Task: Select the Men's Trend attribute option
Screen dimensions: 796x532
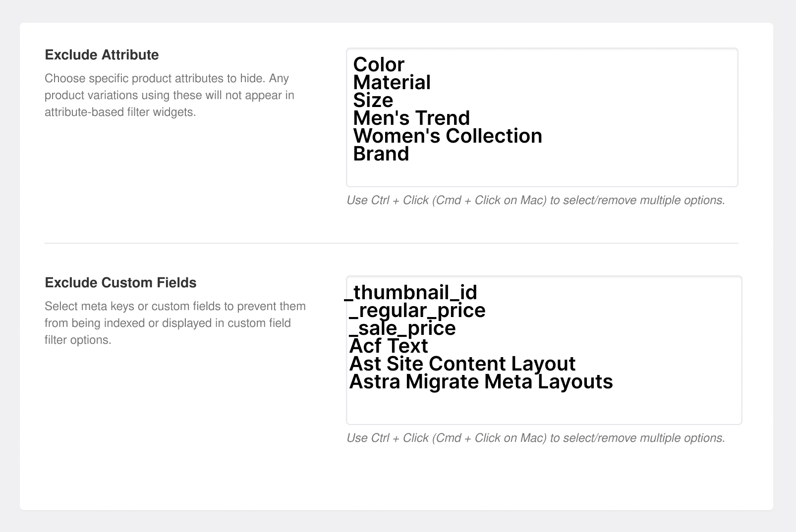Action: [411, 118]
